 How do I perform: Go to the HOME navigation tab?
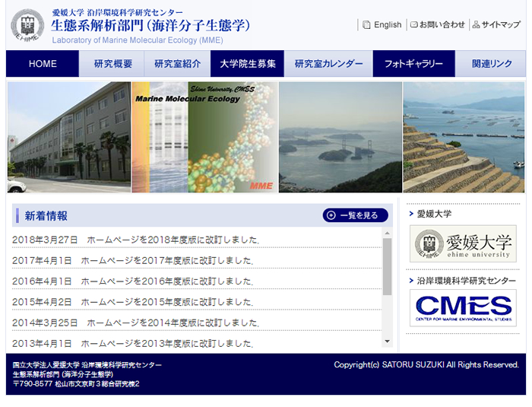(43, 64)
